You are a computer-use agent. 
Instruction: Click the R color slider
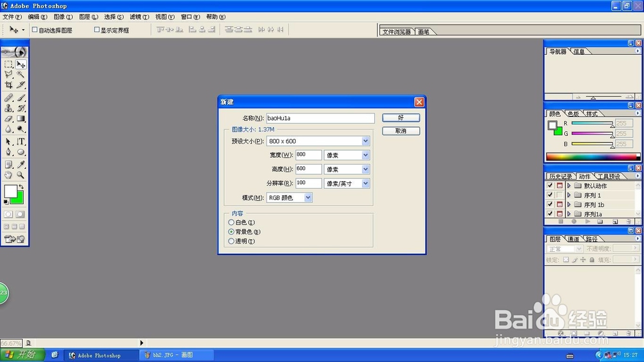pos(592,123)
